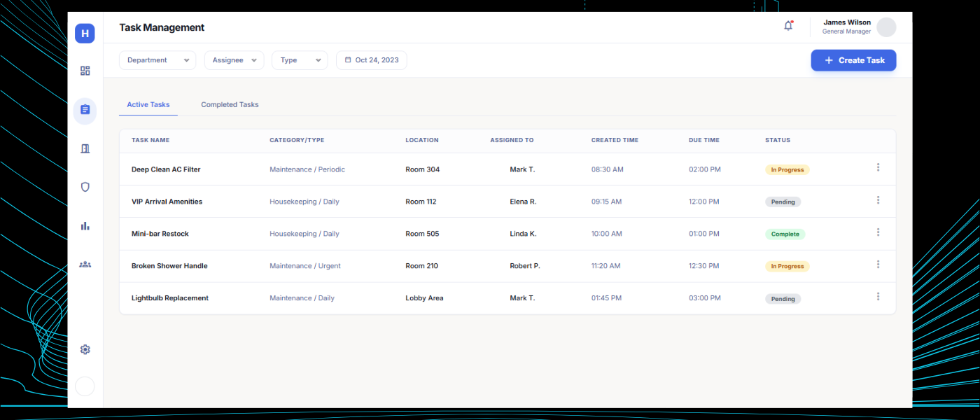Open options menu for Deep Clean AC Filter

[x=878, y=168]
